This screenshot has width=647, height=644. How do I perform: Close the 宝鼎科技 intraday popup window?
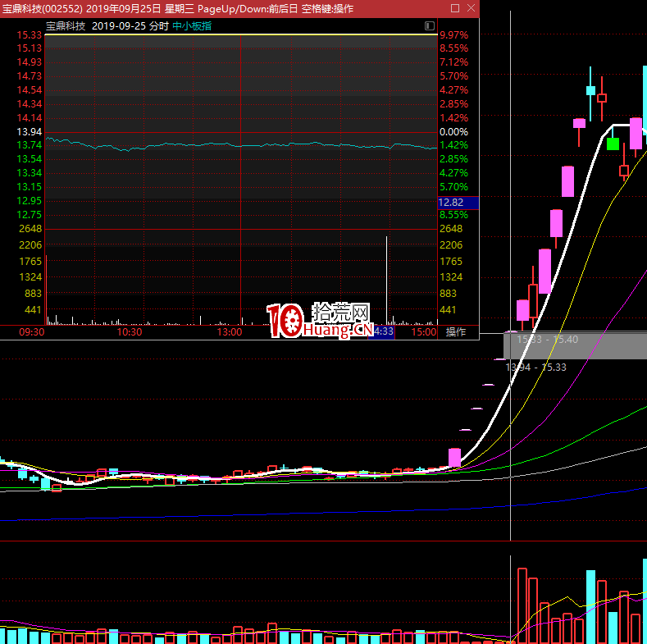471,7
